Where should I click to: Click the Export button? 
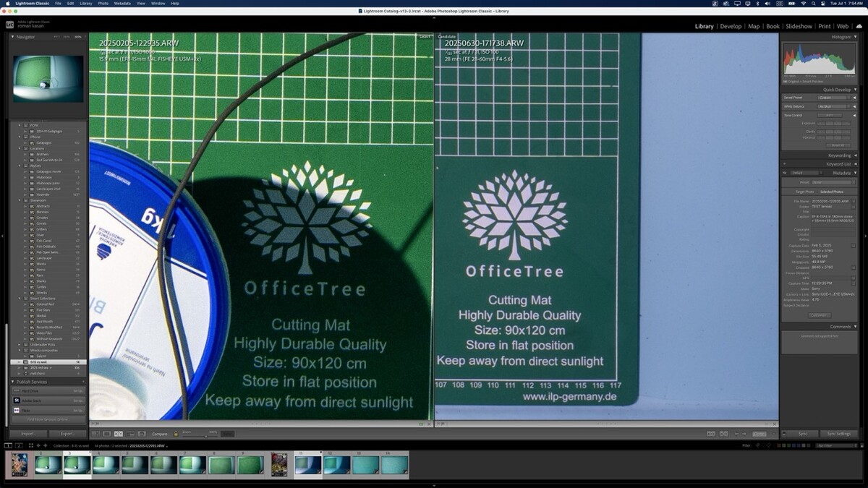click(67, 434)
